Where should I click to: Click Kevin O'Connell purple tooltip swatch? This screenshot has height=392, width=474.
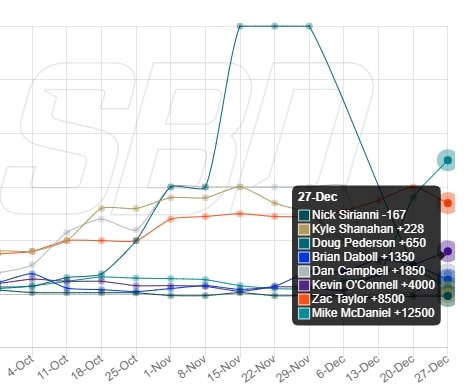click(x=304, y=285)
